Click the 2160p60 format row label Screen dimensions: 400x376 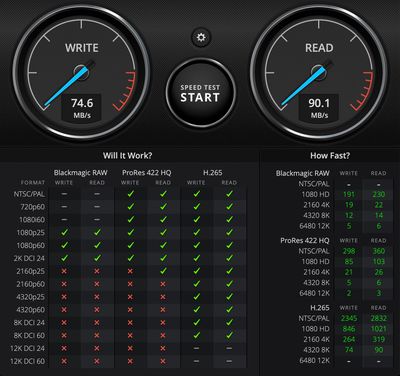[x=31, y=284]
